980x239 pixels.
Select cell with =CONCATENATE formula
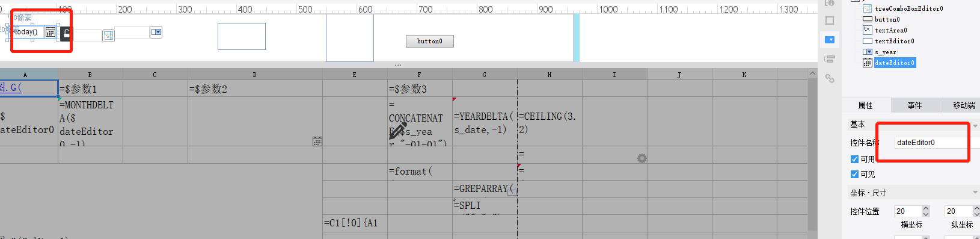(x=420, y=121)
